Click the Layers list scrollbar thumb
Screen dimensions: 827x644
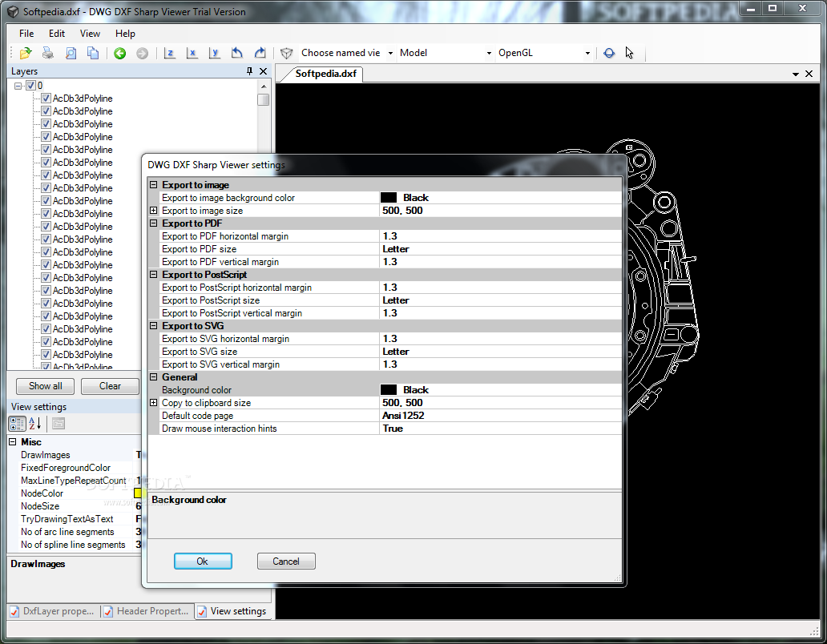tap(263, 99)
